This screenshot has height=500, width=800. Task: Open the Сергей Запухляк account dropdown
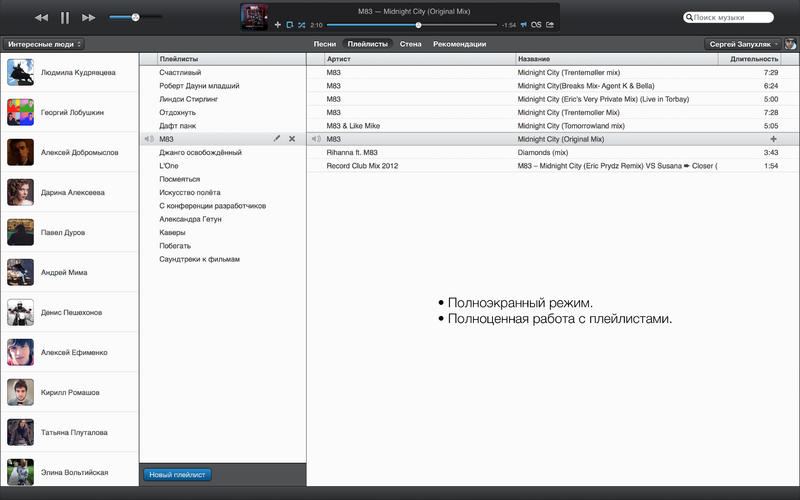(743, 44)
